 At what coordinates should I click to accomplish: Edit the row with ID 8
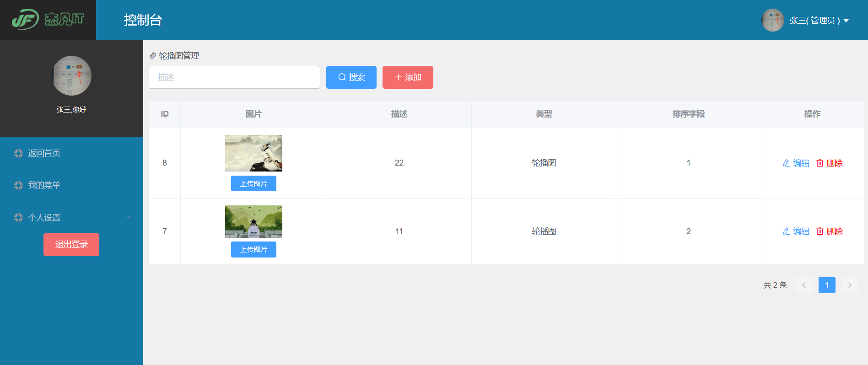pyautogui.click(x=796, y=163)
